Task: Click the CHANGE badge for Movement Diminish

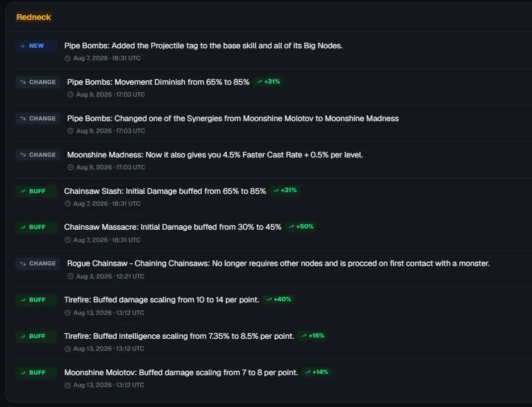Action: tap(38, 82)
